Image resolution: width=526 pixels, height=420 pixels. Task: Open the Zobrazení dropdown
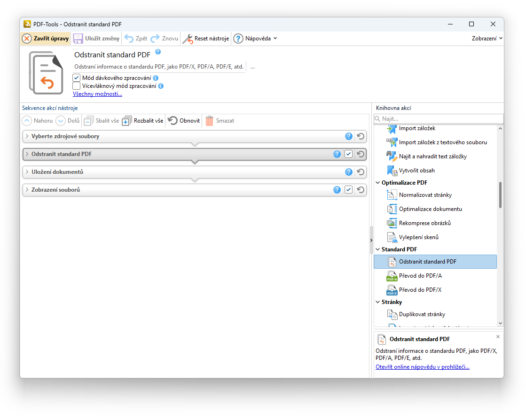point(487,39)
